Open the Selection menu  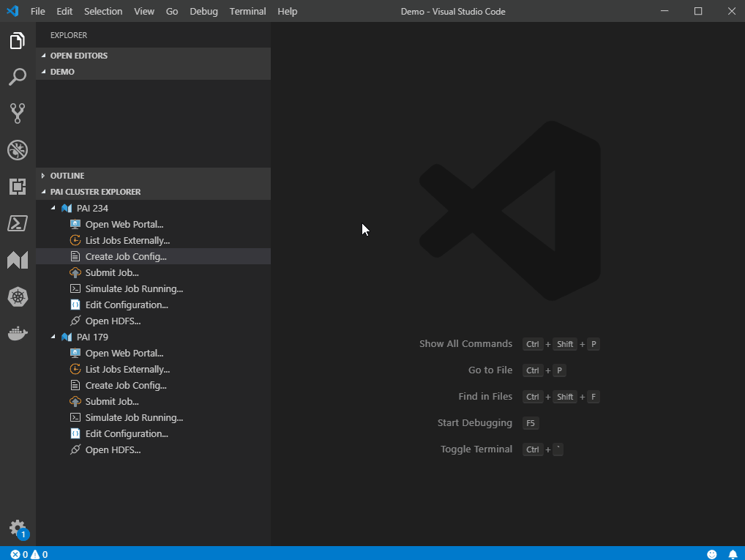point(103,12)
